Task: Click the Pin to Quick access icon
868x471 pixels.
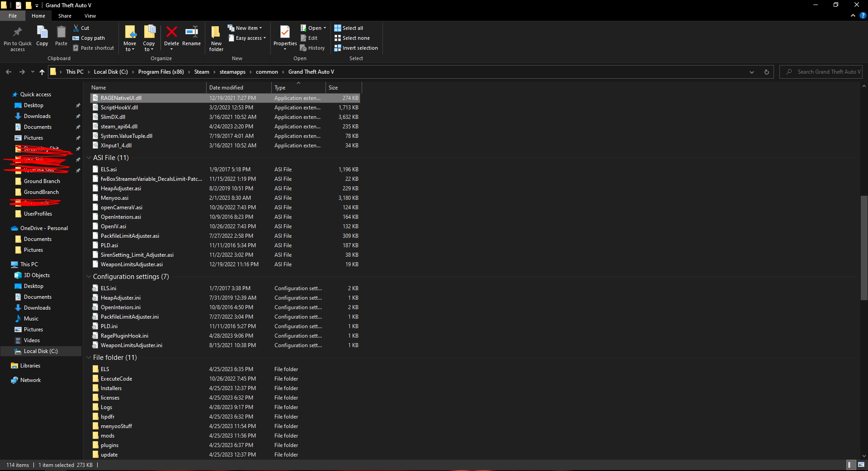Action: [x=18, y=38]
